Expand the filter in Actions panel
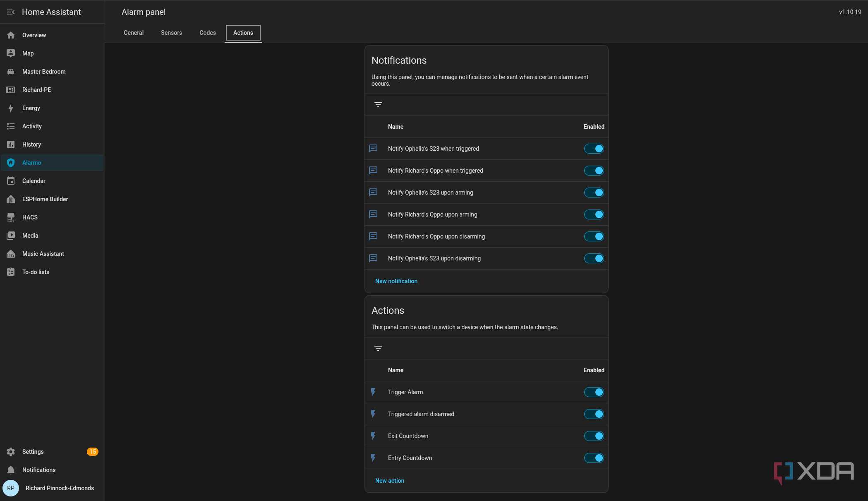 (378, 348)
